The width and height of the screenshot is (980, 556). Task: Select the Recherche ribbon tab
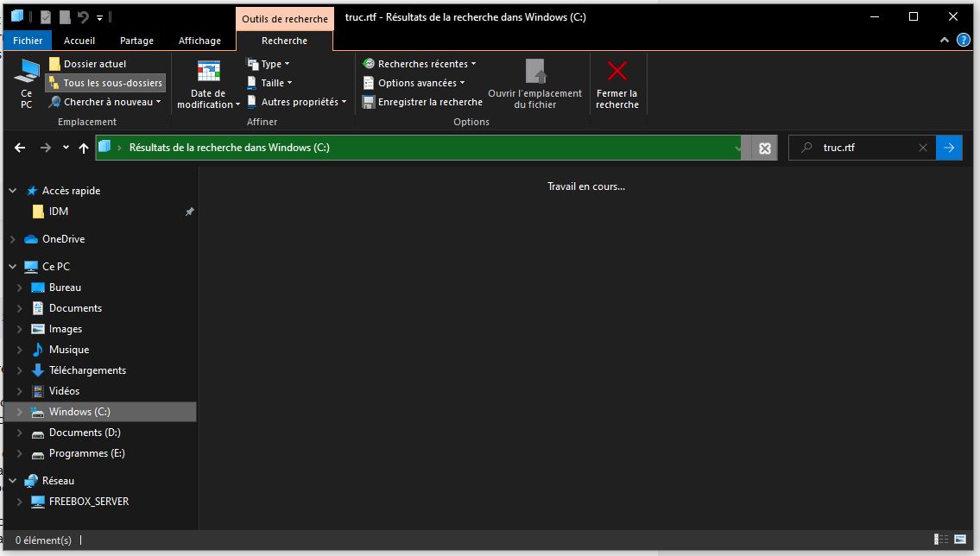click(284, 41)
